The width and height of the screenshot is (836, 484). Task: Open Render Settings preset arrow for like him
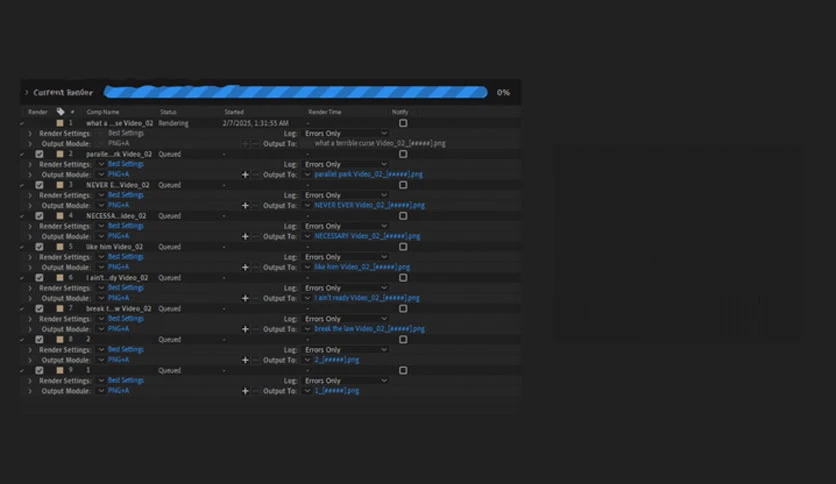tap(101, 257)
